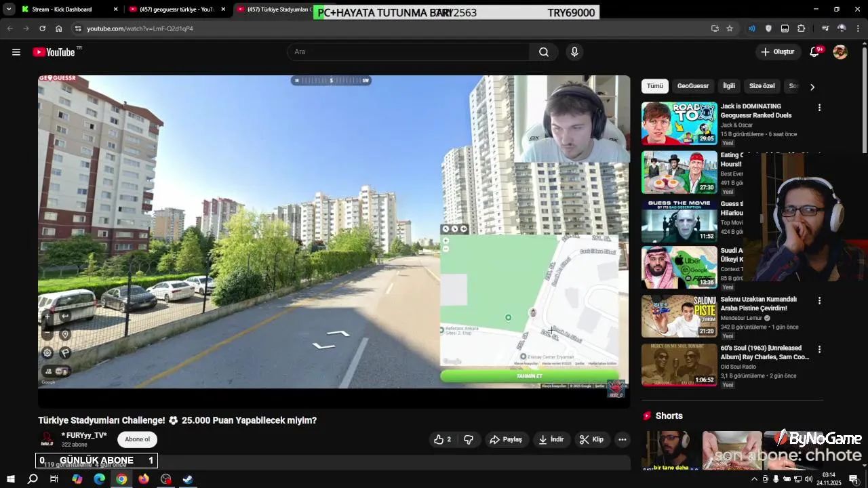Launch Microsoft Edge from the taskbar
The height and width of the screenshot is (488, 868).
point(99,479)
